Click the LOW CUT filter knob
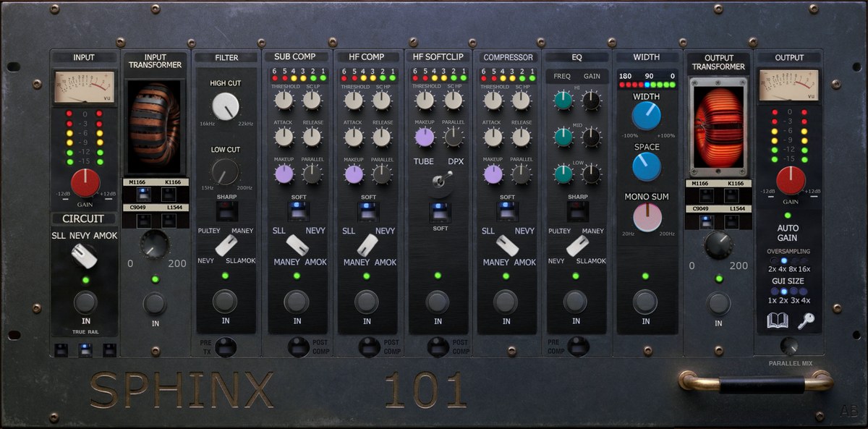 225,171
